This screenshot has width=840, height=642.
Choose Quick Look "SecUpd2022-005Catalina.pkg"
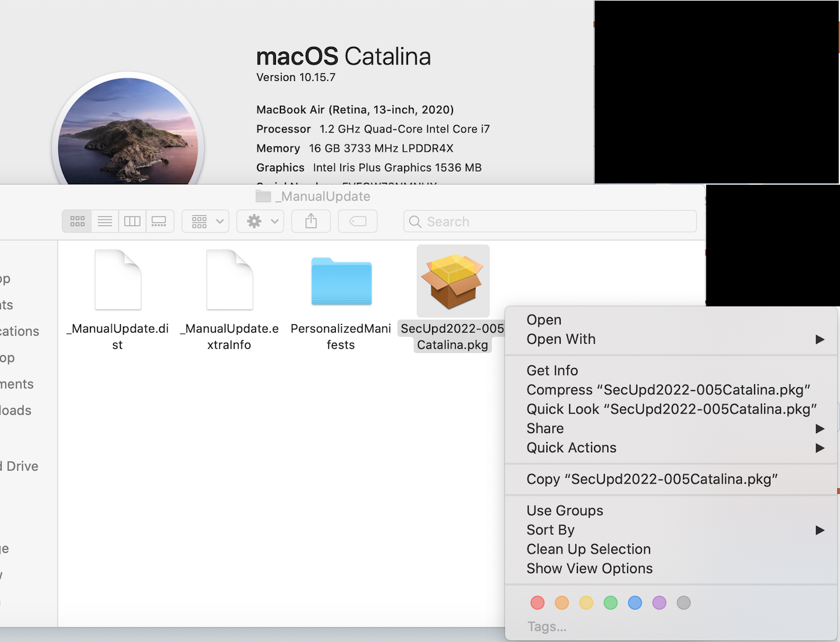(671, 409)
